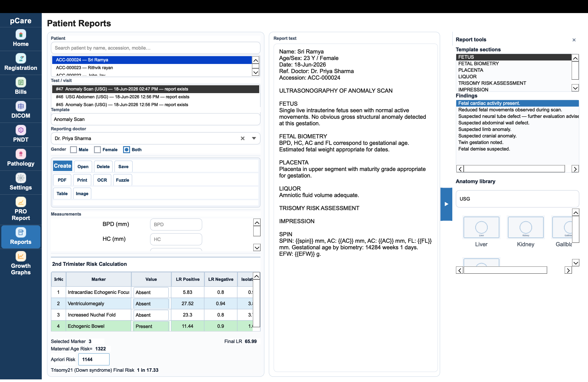Tick the Male gender checkbox
Screen dimensions: 588x382
coord(73,150)
